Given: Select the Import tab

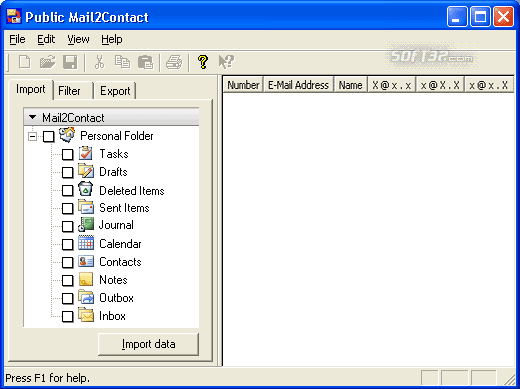Looking at the screenshot, I should (31, 89).
